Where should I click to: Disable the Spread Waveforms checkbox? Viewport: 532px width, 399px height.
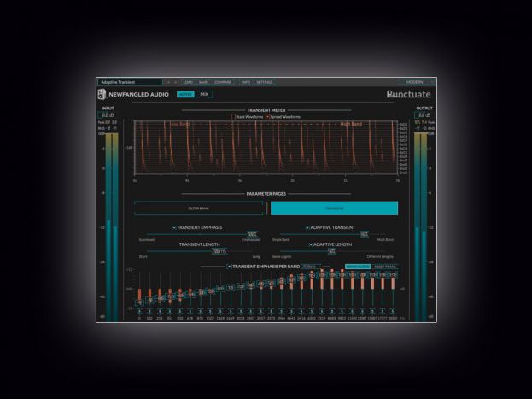tap(267, 117)
